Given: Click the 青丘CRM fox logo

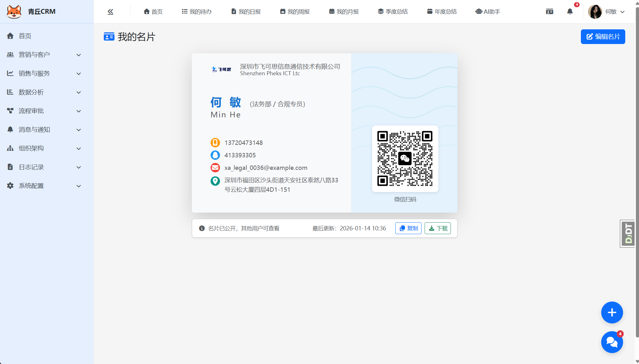Looking at the screenshot, I should (x=14, y=11).
